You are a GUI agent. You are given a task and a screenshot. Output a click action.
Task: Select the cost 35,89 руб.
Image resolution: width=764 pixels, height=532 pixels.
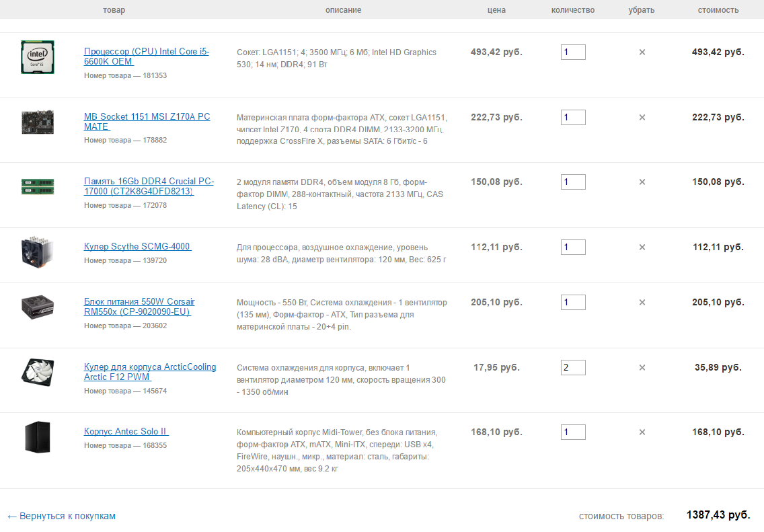point(718,367)
